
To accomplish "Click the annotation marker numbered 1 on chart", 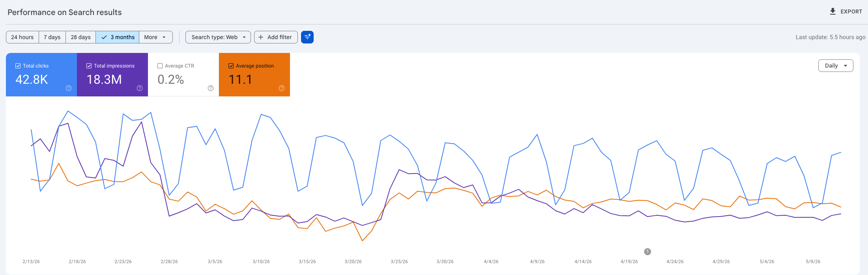I will point(647,252).
